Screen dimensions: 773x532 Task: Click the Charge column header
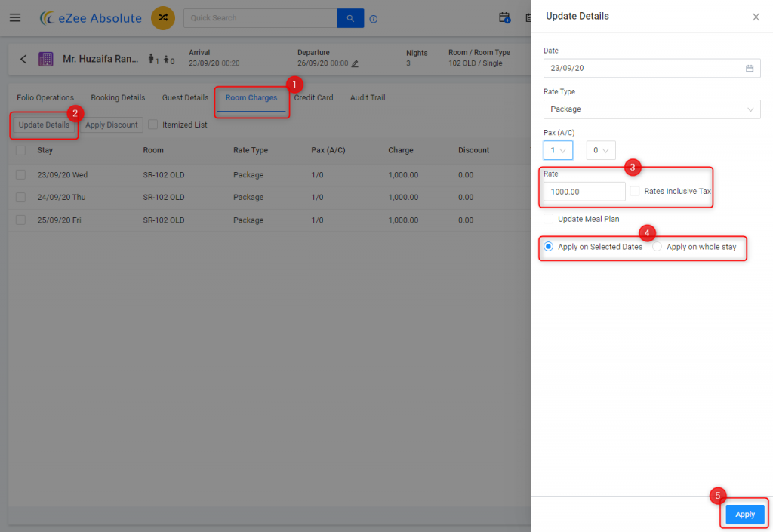tap(401, 150)
